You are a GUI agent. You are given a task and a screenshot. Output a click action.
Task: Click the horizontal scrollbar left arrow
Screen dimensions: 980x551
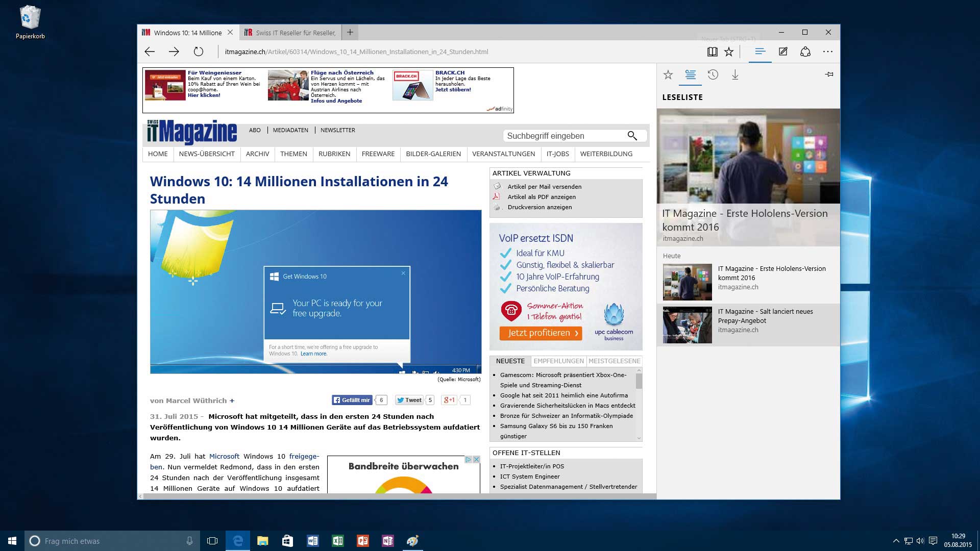141,496
